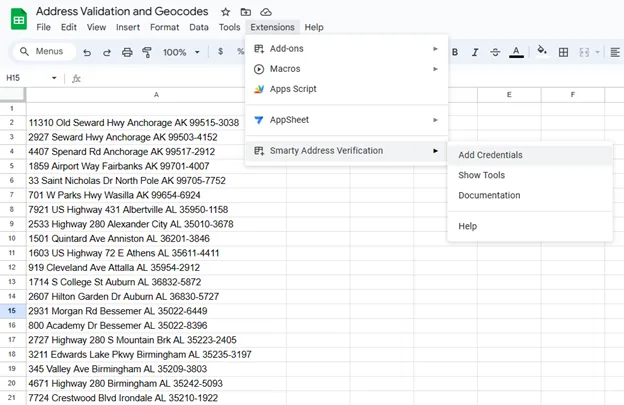Screen dimensions: 624x405
Task: Star this spreadsheet
Action: pyautogui.click(x=225, y=11)
